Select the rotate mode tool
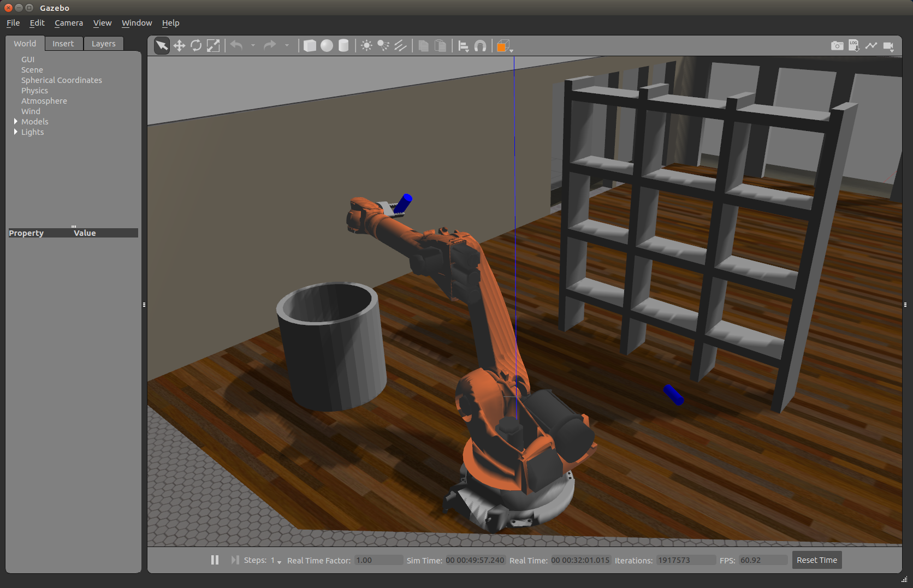The height and width of the screenshot is (588, 913). point(196,46)
